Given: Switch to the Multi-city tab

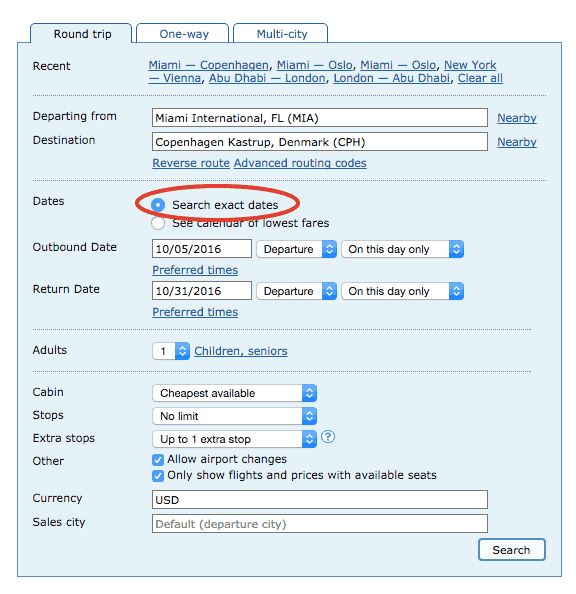Looking at the screenshot, I should (x=281, y=34).
